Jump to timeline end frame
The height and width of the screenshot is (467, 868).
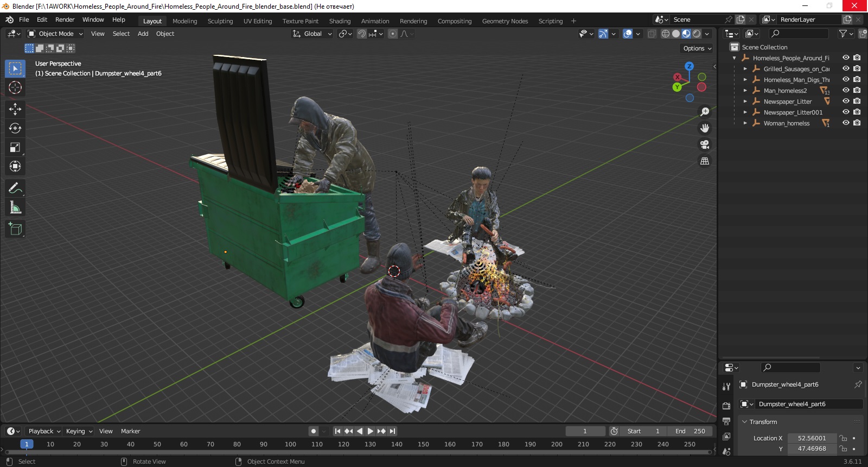[x=392, y=431]
